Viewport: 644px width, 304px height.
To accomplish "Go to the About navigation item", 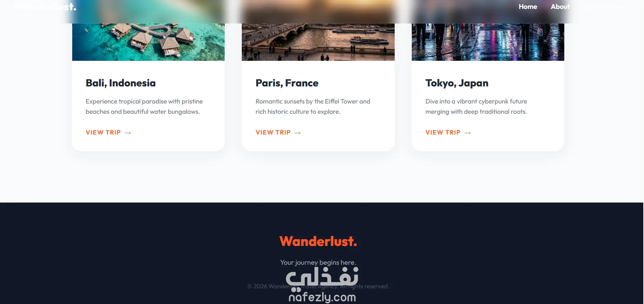I will tap(560, 6).
